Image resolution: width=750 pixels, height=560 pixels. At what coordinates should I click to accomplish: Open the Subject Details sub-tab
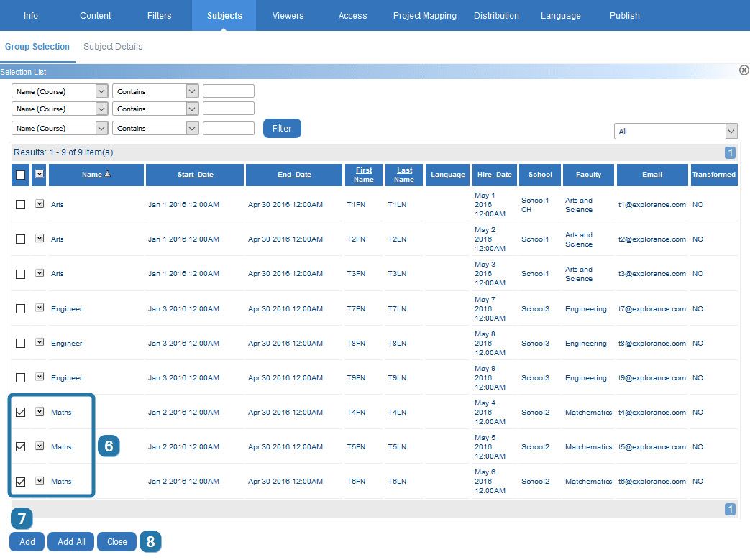pos(113,47)
